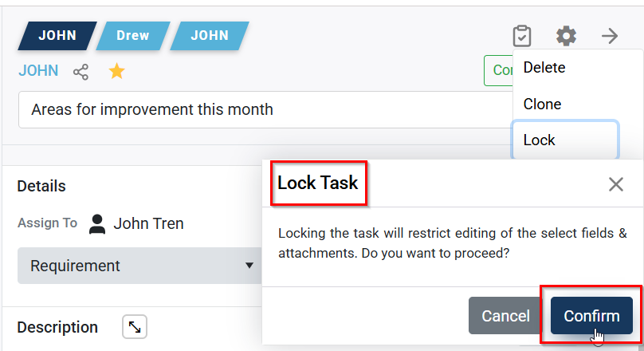Click the clipboard checklist icon
The width and height of the screenshot is (644, 351).
(x=522, y=36)
